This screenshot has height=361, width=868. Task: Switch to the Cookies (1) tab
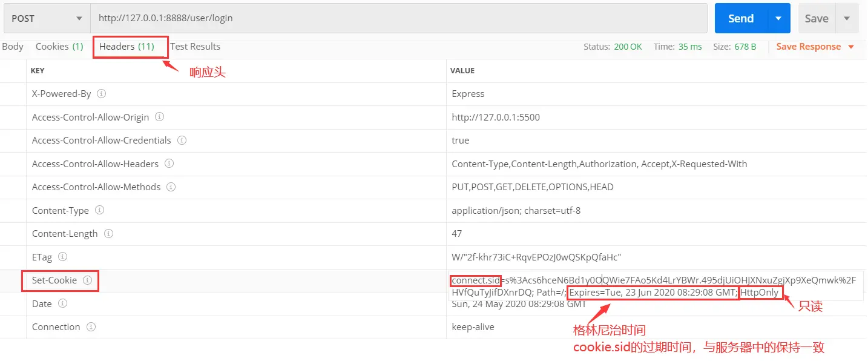[x=59, y=47]
